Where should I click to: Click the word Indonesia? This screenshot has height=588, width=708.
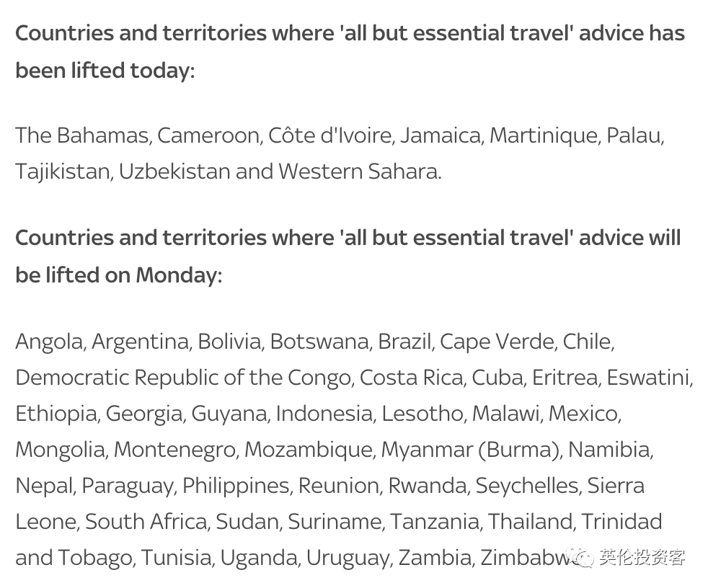[324, 414]
